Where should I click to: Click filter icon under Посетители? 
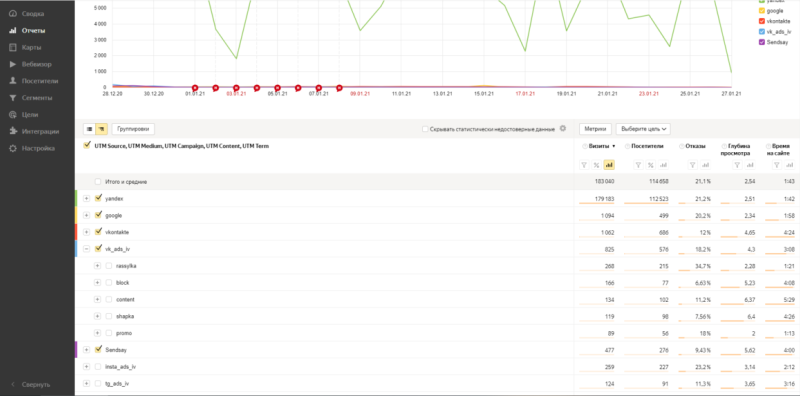(x=638, y=165)
